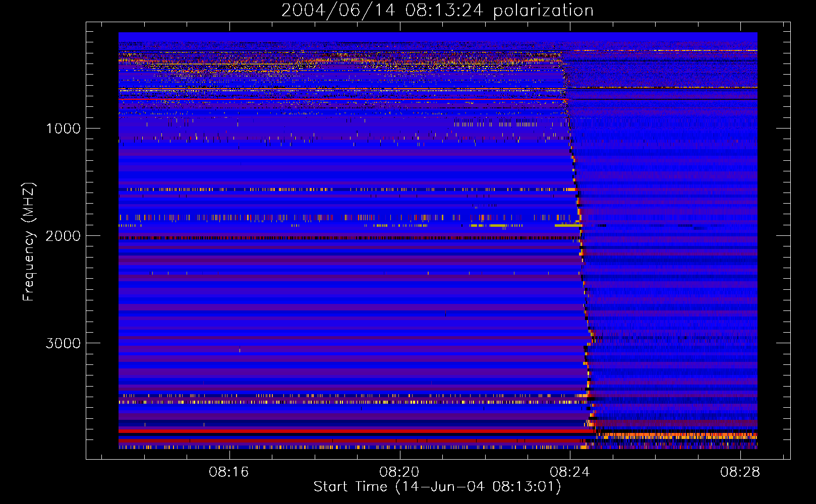
Task: Click the 08:24 time tick label
Action: click(570, 472)
